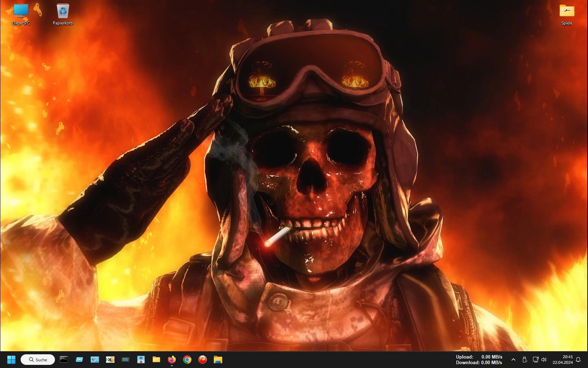Image resolution: width=588 pixels, height=368 pixels.
Task: Select the Spiele folder on the desktop
Action: tap(567, 15)
